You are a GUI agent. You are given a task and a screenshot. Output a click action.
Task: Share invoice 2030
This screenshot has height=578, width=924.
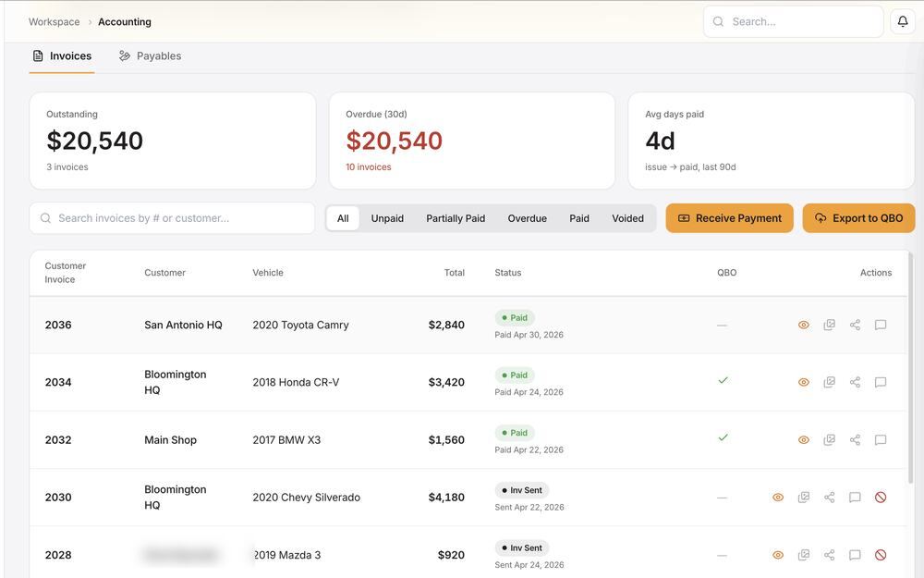[829, 498]
